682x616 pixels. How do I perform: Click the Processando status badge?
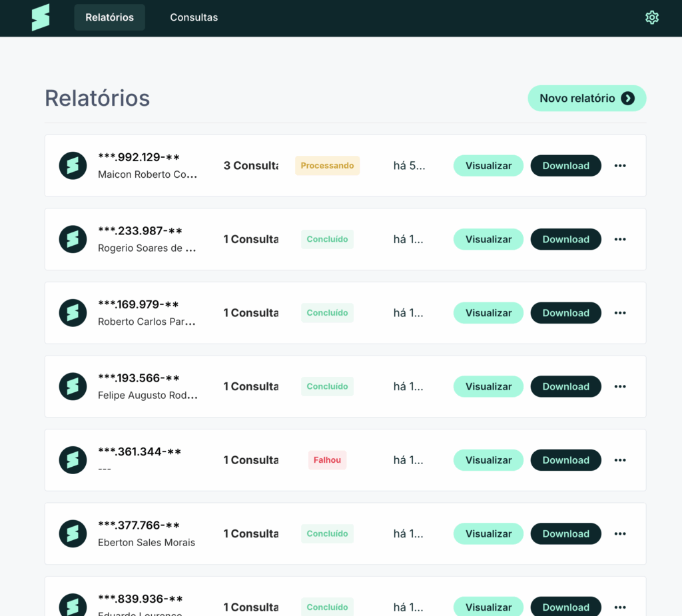click(327, 166)
